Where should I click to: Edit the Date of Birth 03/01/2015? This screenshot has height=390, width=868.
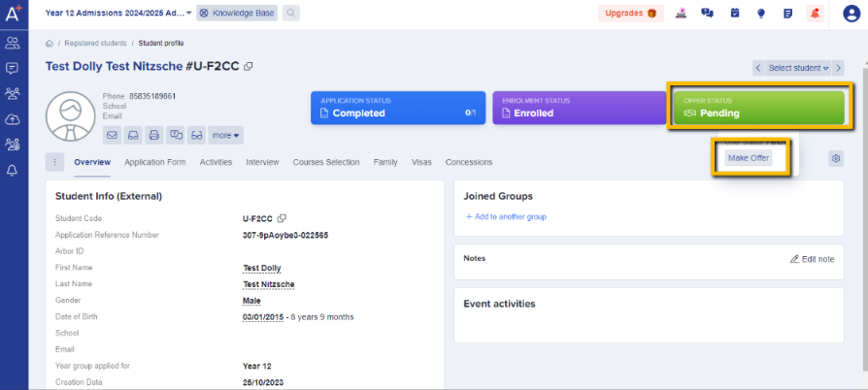pos(263,317)
